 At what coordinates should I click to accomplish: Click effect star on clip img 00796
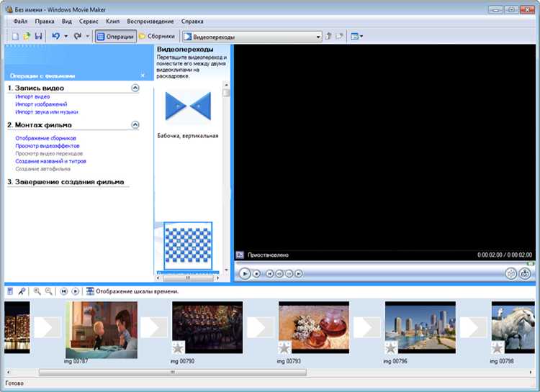[391, 347]
